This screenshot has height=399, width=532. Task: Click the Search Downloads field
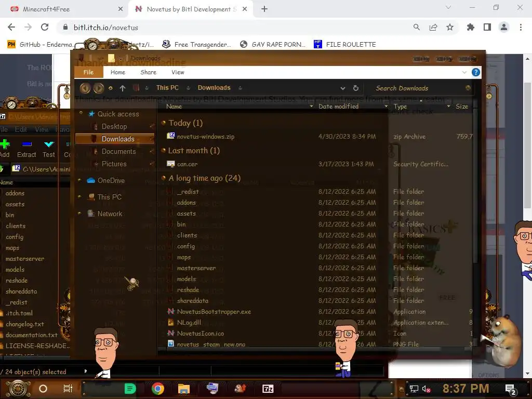pyautogui.click(x=420, y=88)
